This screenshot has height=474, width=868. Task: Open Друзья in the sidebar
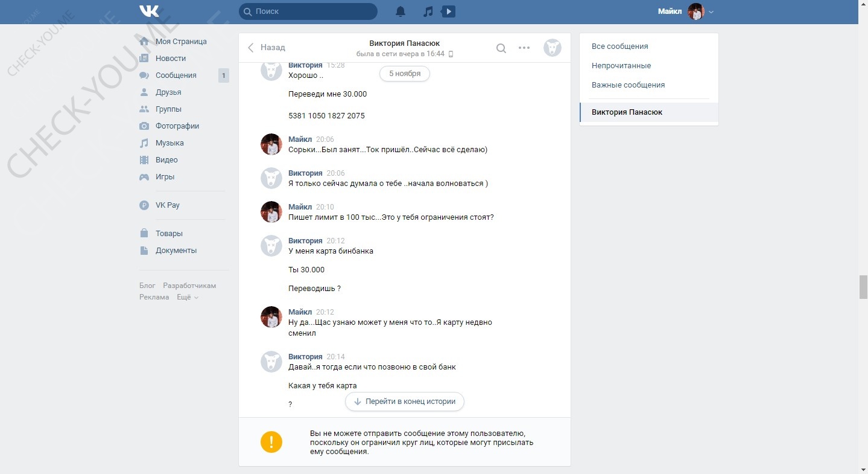tap(168, 92)
